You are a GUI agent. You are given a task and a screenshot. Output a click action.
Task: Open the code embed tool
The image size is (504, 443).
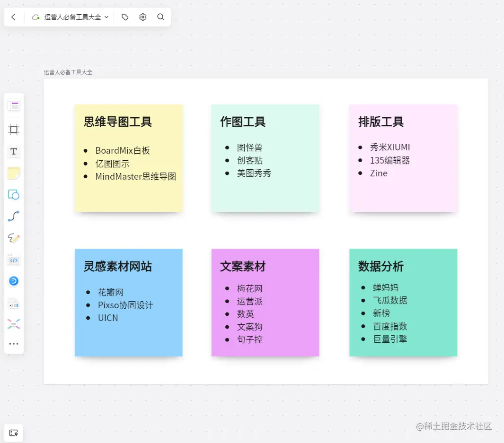pos(14,260)
